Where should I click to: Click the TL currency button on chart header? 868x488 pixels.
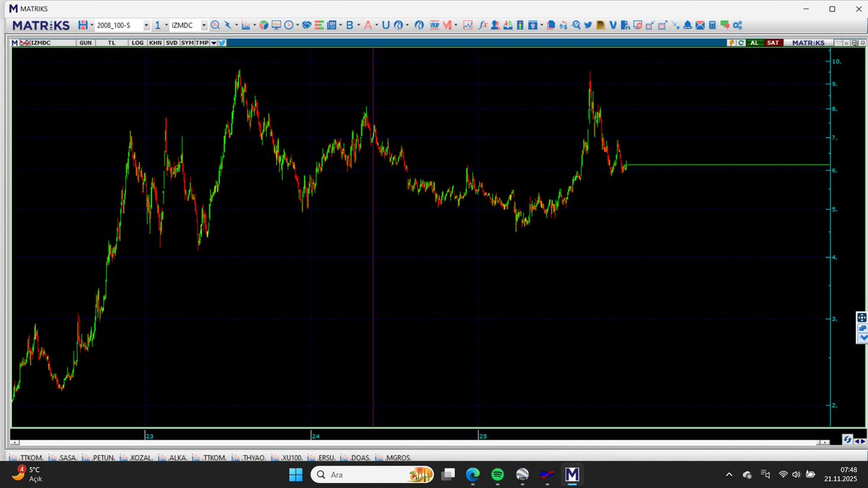pyautogui.click(x=111, y=43)
